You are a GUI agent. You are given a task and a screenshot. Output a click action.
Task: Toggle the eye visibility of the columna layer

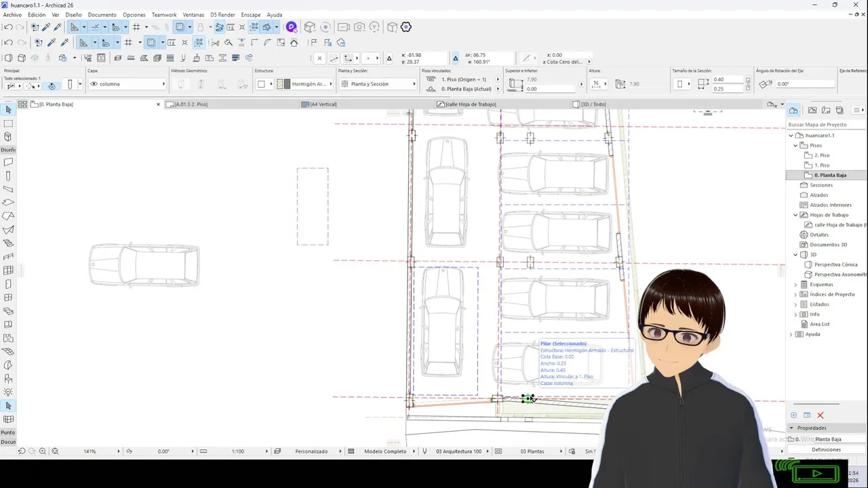click(94, 84)
